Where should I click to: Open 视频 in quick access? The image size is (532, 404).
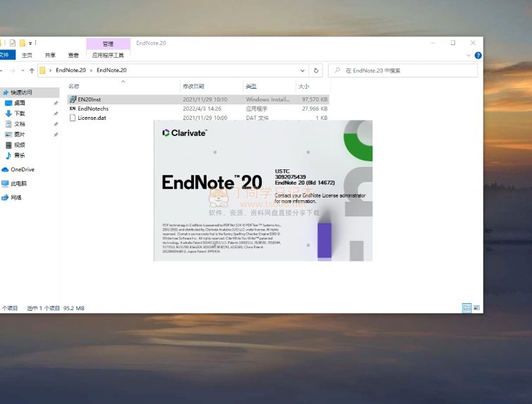[19, 145]
